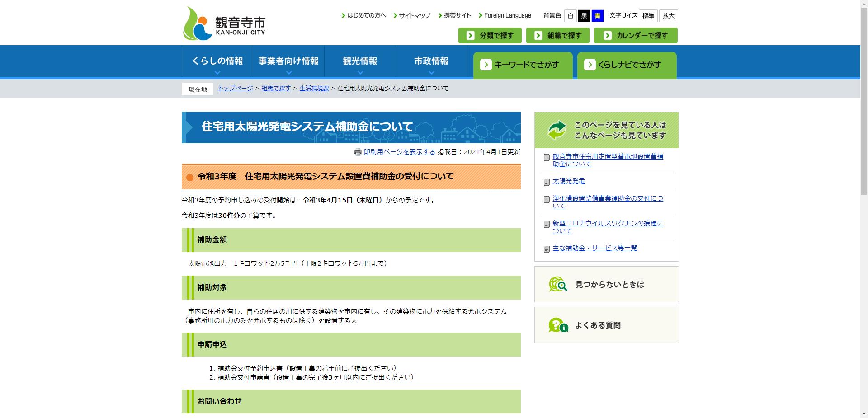Switch background color to 青

598,16
